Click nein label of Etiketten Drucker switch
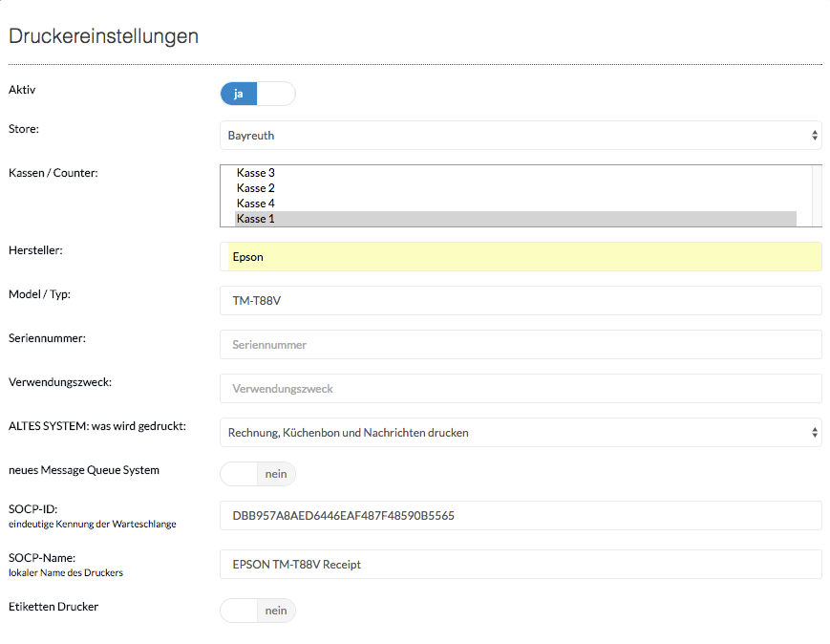Viewport: 830px width, 644px height. pyautogui.click(x=276, y=611)
